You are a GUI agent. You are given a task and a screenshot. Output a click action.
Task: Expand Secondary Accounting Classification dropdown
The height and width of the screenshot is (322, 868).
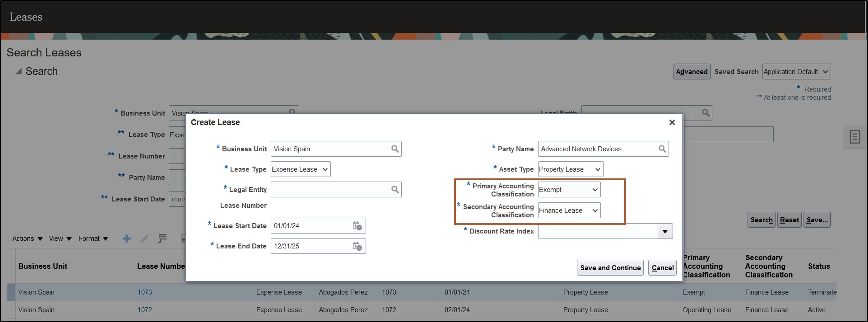click(569, 211)
